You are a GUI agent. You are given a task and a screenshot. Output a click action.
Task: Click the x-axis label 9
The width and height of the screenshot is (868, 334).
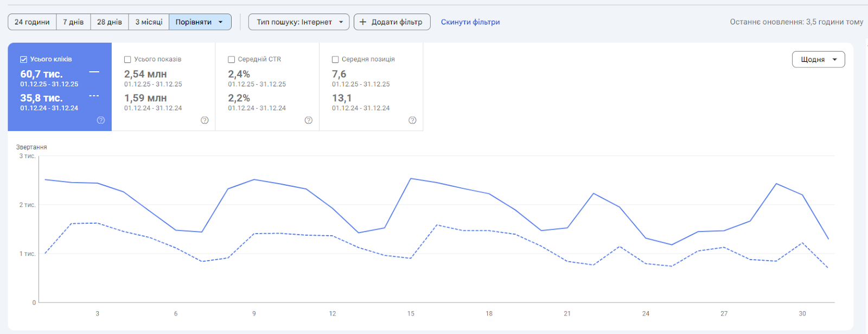(254, 313)
